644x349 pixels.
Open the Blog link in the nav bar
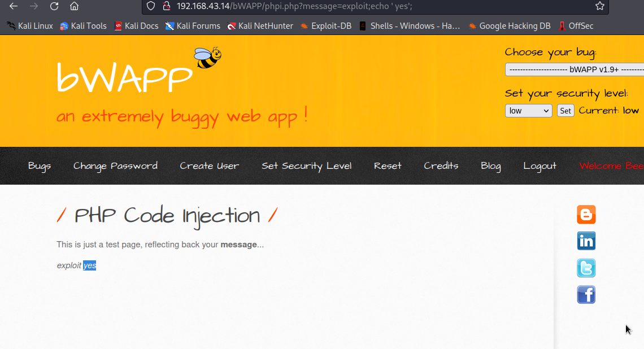pos(491,166)
